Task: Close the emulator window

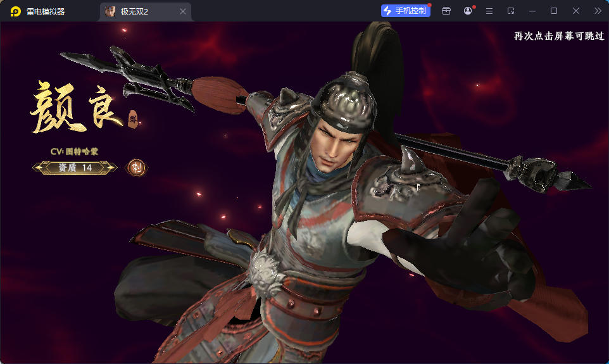Action: point(576,11)
